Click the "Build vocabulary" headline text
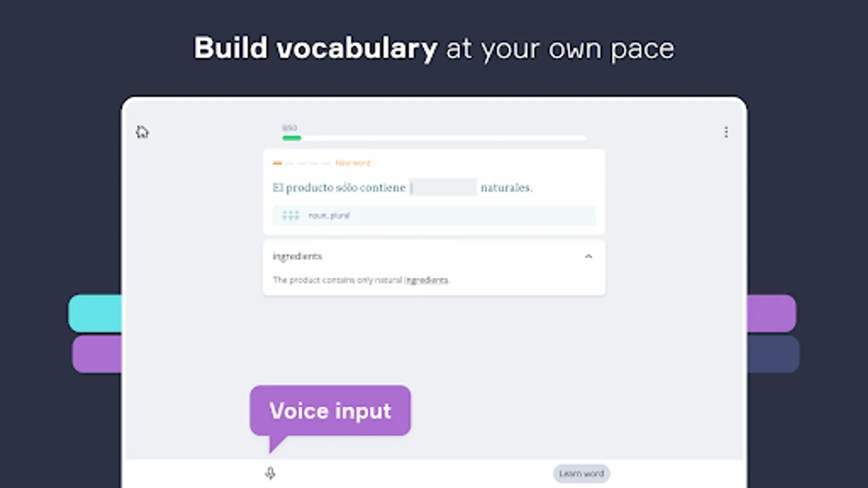This screenshot has height=488, width=868. pos(315,48)
